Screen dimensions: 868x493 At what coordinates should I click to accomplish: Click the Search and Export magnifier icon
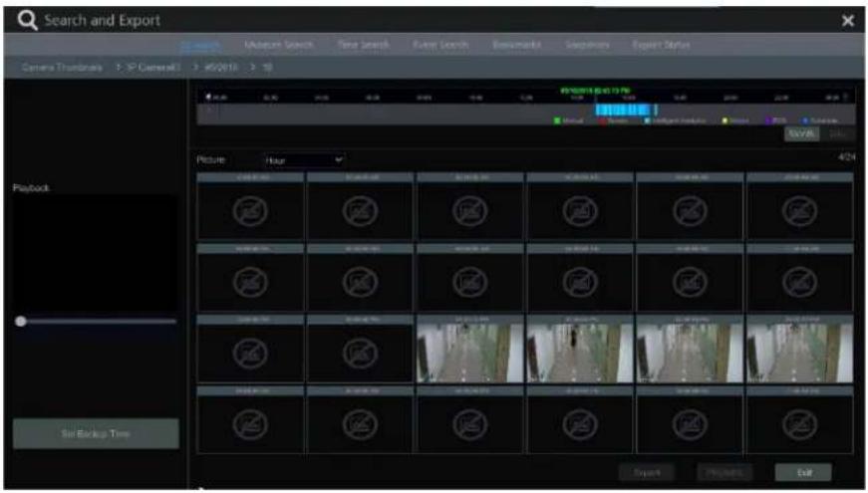[x=27, y=21]
